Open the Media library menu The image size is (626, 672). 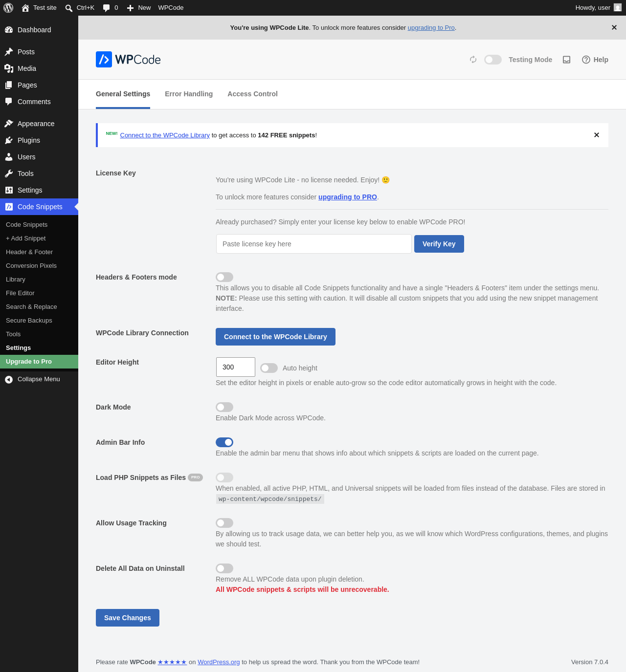point(39,68)
